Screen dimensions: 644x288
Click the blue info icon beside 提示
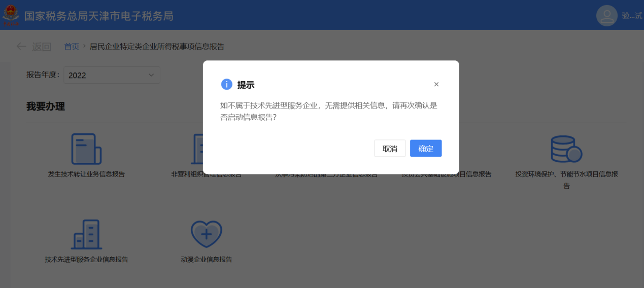click(226, 85)
